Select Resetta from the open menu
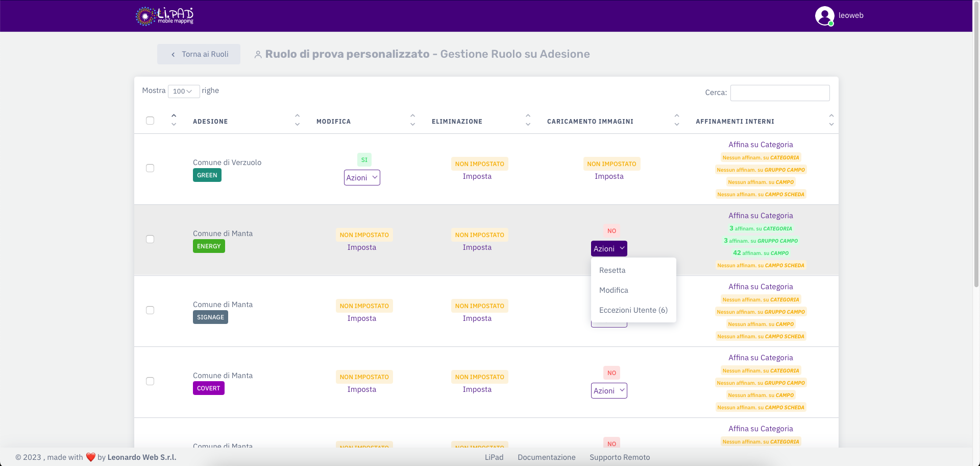980x466 pixels. click(x=612, y=270)
